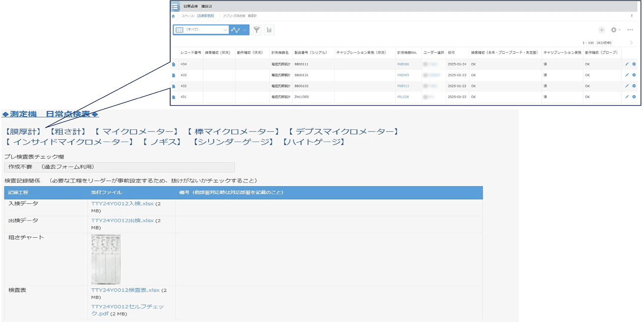Expand the graph view dropdown arrow
Image resolution: width=644 pixels, height=322 pixels.
(x=245, y=30)
